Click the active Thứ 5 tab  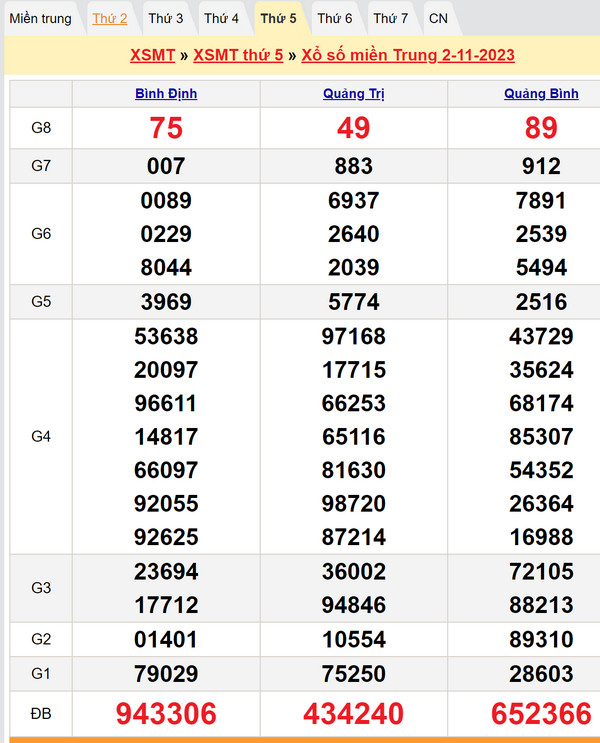tap(278, 18)
